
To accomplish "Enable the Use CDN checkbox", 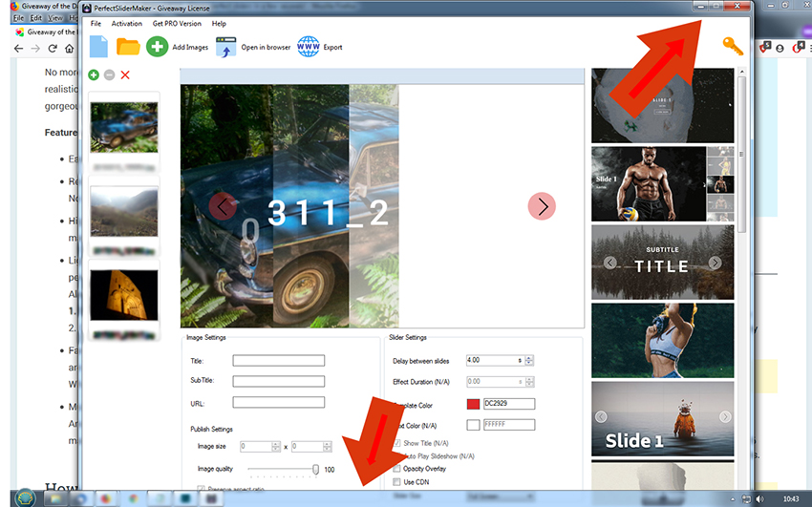I will pos(396,482).
